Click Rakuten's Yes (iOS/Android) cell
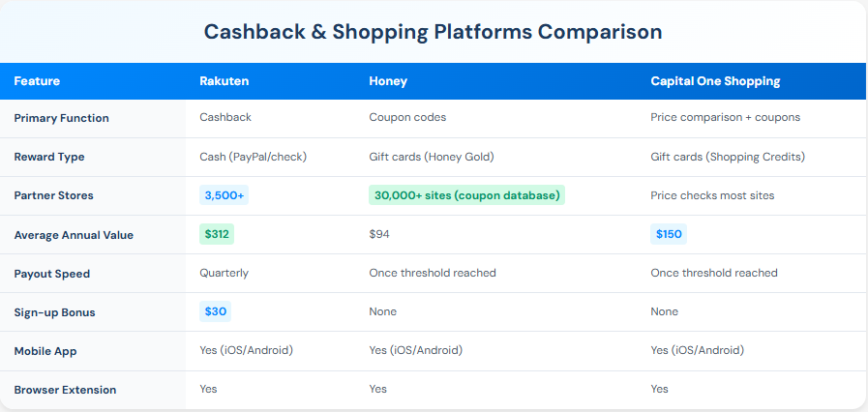The height and width of the screenshot is (412, 868). coord(247,350)
